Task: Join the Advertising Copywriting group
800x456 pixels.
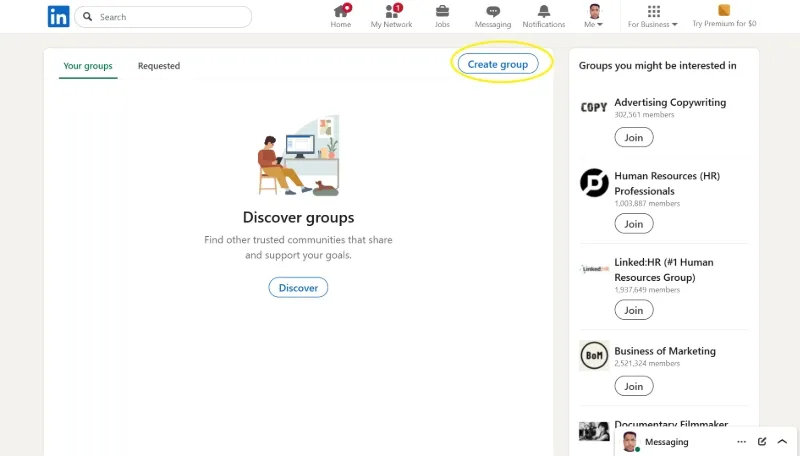Action: click(x=634, y=138)
